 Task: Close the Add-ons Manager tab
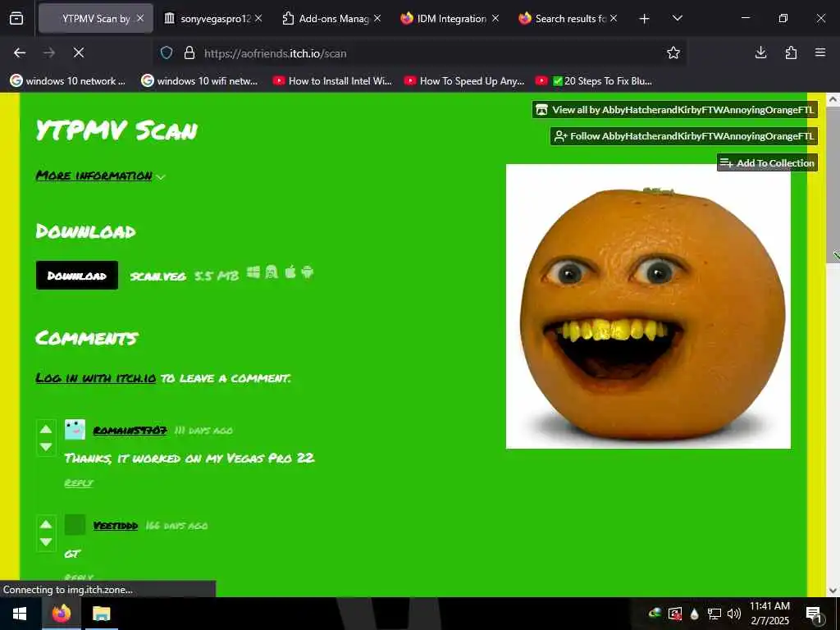tap(377, 18)
